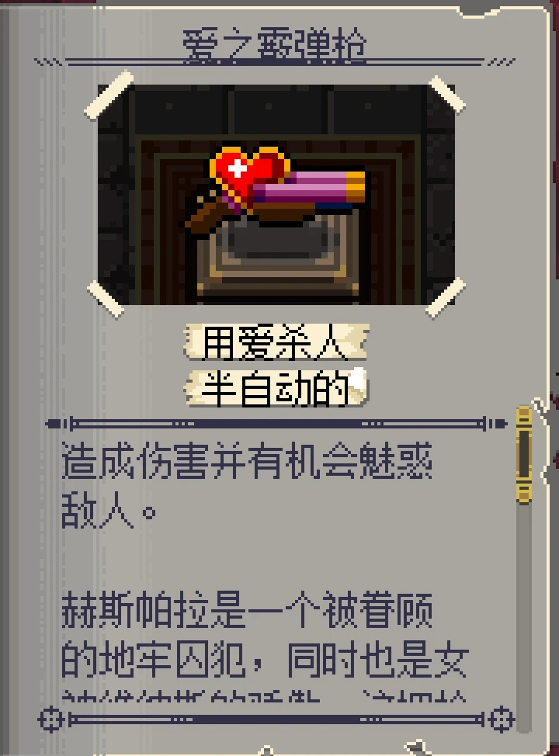
Task: Click the top-right photo corner tape
Action: 446,94
